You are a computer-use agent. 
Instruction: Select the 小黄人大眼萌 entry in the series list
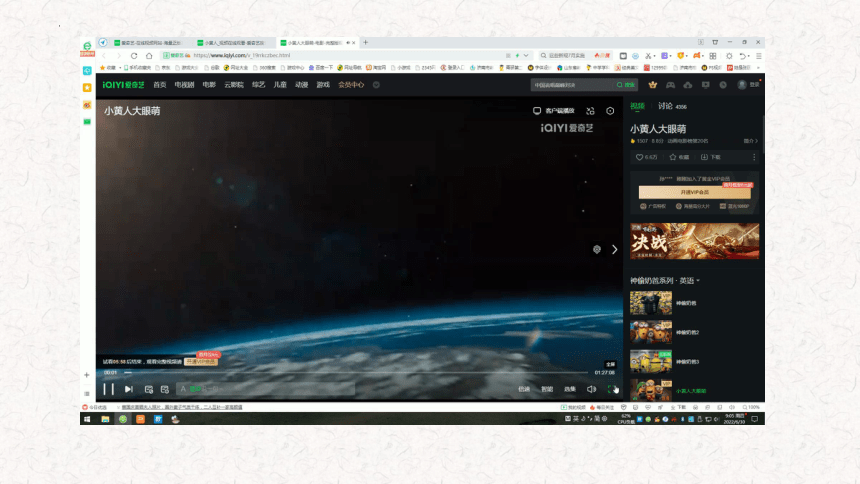coord(691,391)
